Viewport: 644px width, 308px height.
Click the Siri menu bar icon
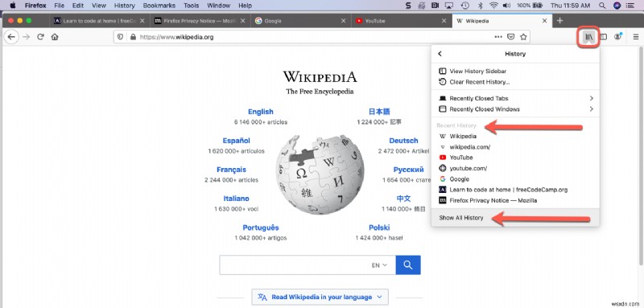pyautogui.click(x=617, y=6)
